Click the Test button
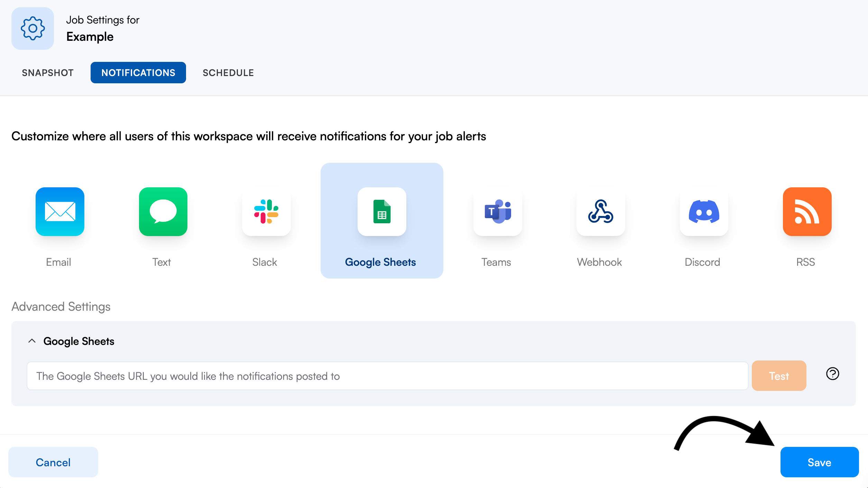Viewport: 868px width, 488px height. pyautogui.click(x=779, y=376)
